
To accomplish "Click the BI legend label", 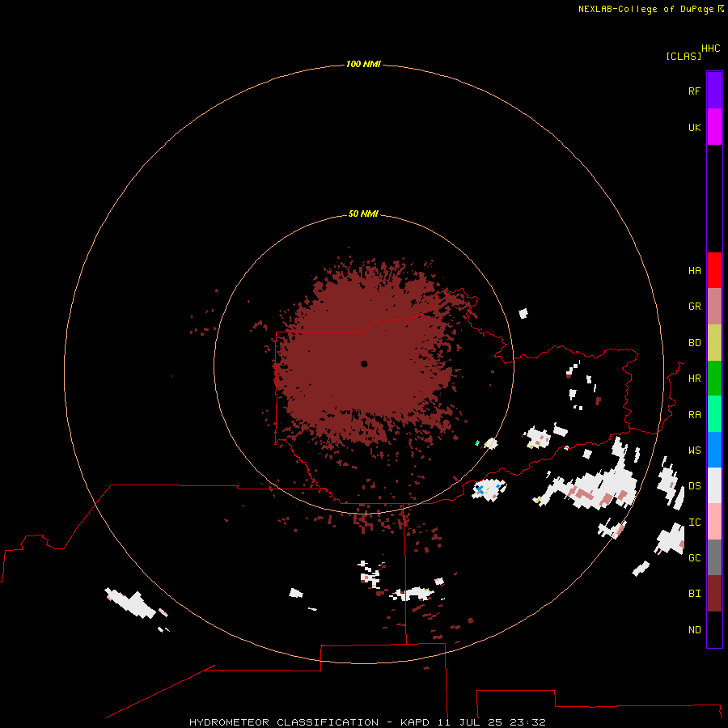I will (694, 594).
